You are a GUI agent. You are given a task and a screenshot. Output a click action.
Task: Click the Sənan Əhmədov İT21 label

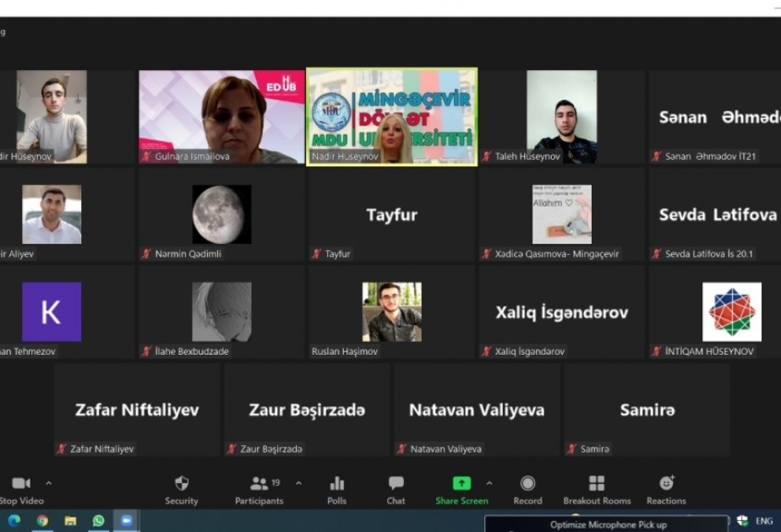pyautogui.click(x=711, y=156)
